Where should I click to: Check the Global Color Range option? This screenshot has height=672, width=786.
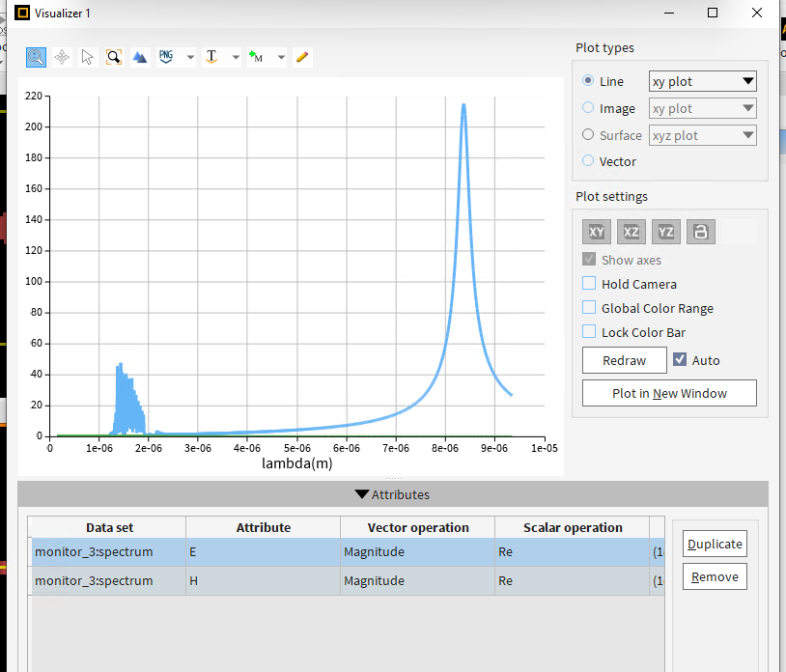[x=589, y=308]
